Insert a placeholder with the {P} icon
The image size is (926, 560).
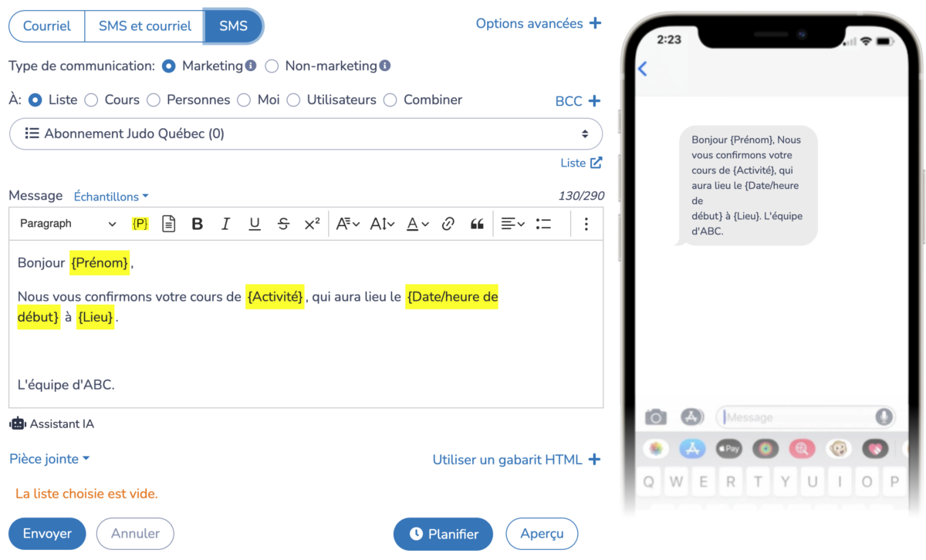(x=140, y=223)
